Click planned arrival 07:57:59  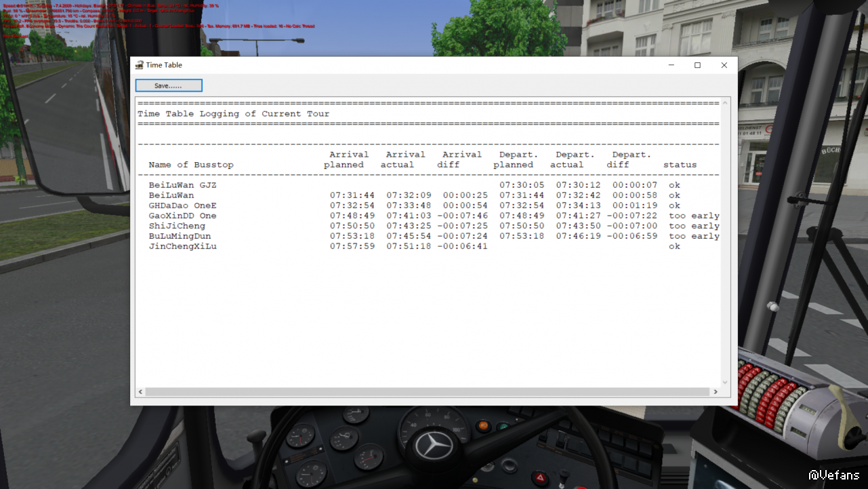pos(352,246)
